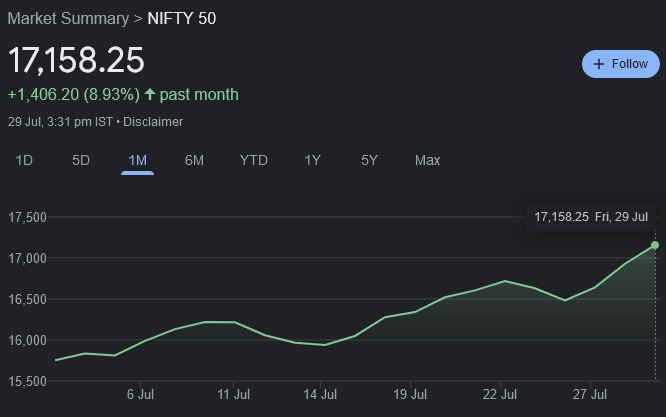Click the 6 Jul date axis label
This screenshot has width=666, height=417.
(140, 394)
